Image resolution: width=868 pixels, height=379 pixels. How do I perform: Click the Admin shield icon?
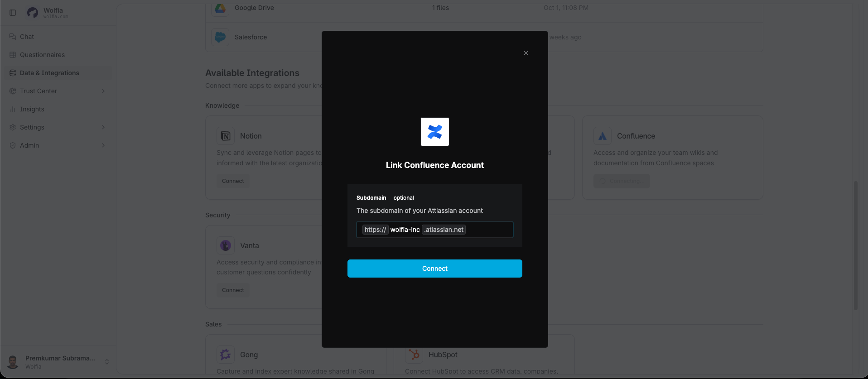[x=13, y=145]
